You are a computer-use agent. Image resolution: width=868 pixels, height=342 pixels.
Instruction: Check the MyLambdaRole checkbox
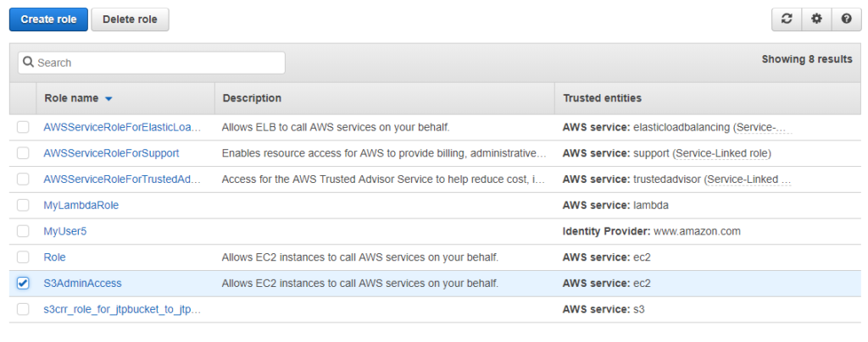coord(23,205)
